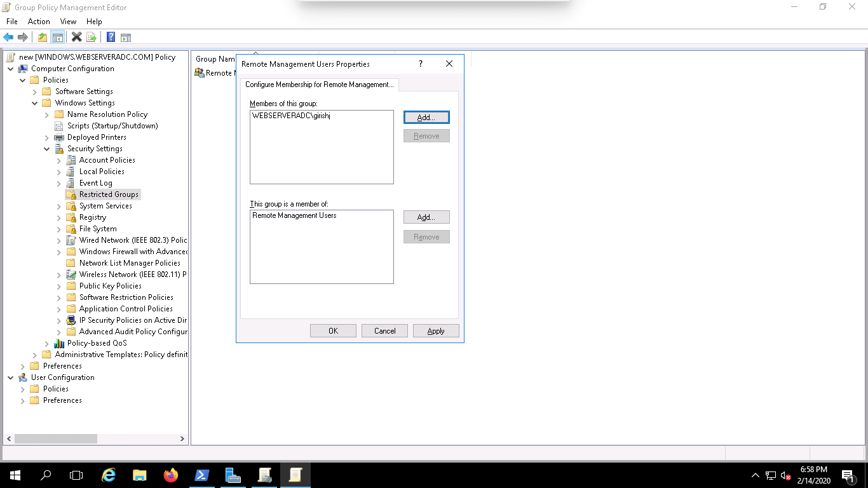Click Remove for This group is a member of

426,237
